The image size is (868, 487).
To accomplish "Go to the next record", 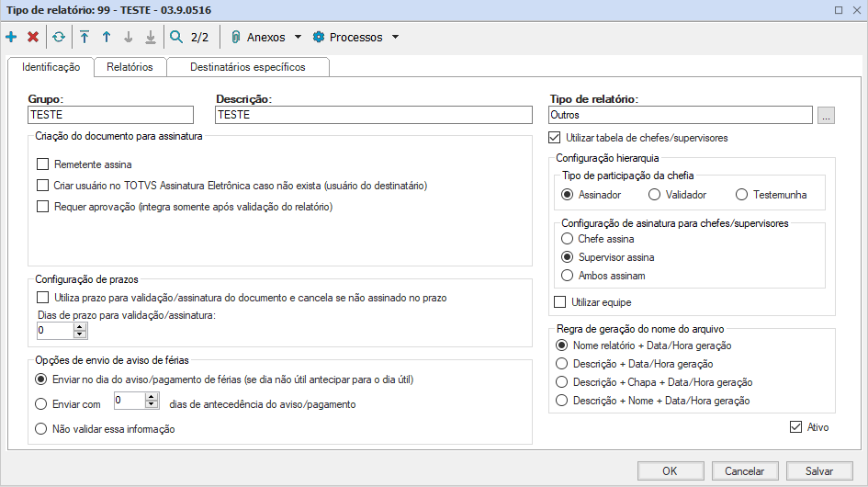I will (129, 37).
